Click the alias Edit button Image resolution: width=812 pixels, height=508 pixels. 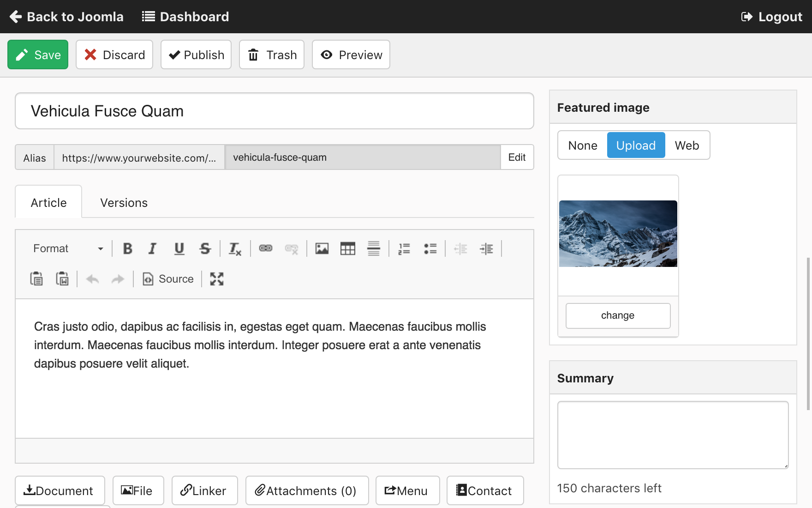pyautogui.click(x=517, y=157)
